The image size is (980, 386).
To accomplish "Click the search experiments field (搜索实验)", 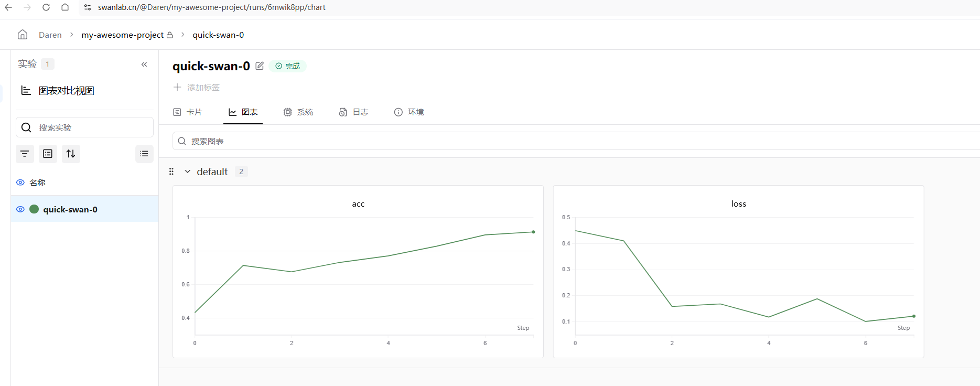I will pyautogui.click(x=84, y=127).
